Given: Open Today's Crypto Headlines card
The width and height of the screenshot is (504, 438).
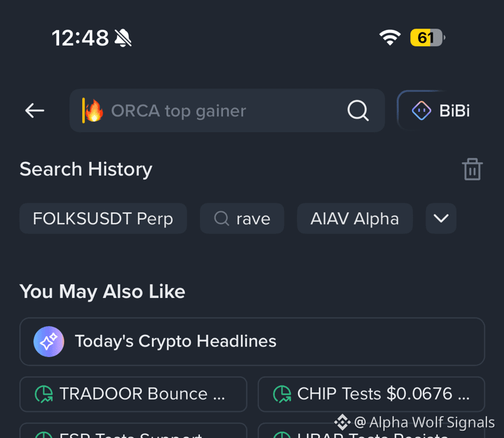Looking at the screenshot, I should 252,342.
